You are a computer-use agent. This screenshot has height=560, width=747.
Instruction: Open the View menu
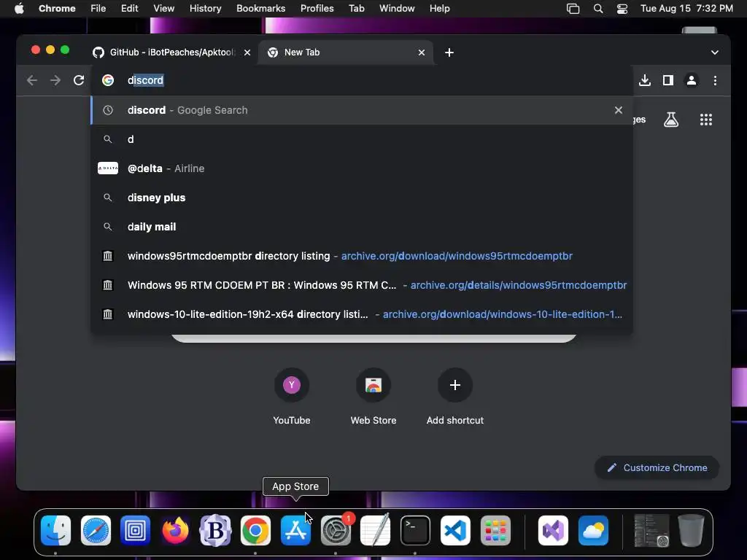164,9
